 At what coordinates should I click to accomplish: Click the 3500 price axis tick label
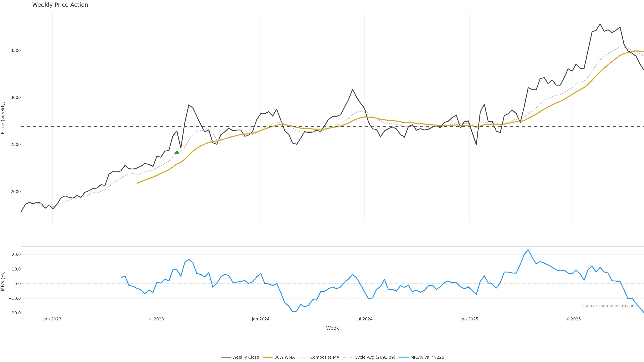(x=15, y=50)
